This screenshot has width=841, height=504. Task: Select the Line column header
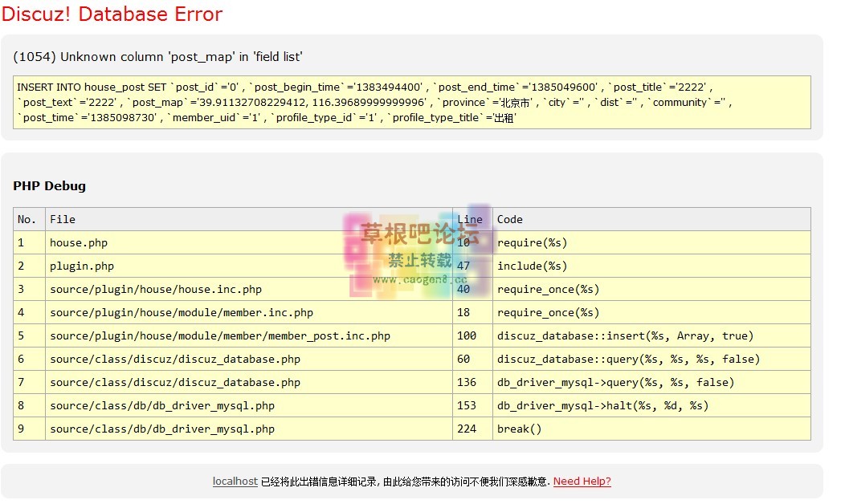471,219
